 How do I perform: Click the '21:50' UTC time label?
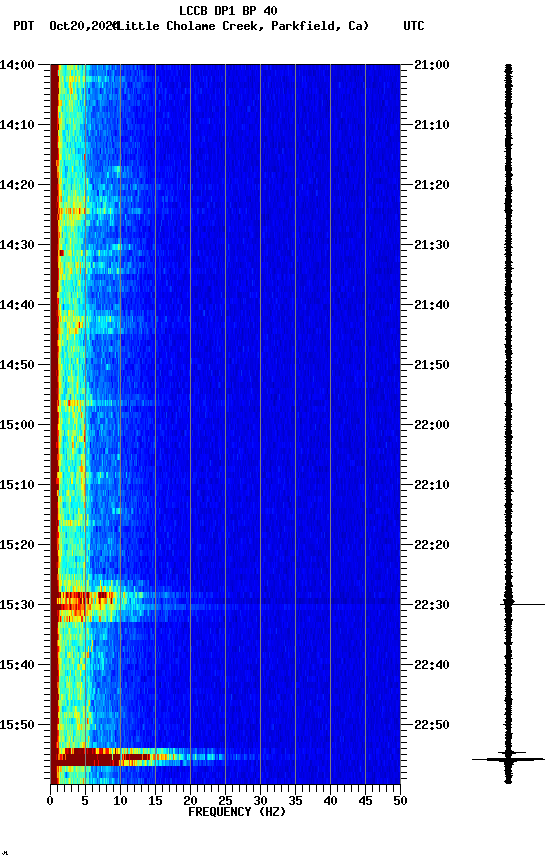[432, 365]
